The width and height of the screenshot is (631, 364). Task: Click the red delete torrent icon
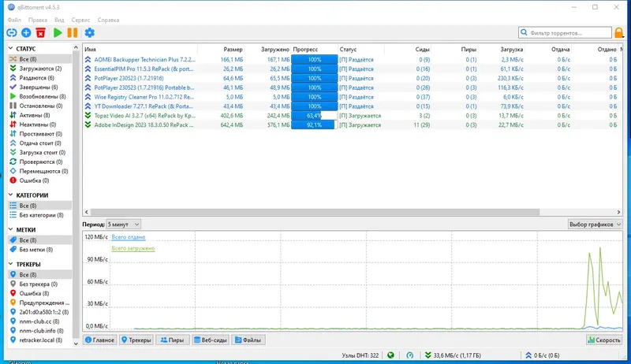coord(41,33)
